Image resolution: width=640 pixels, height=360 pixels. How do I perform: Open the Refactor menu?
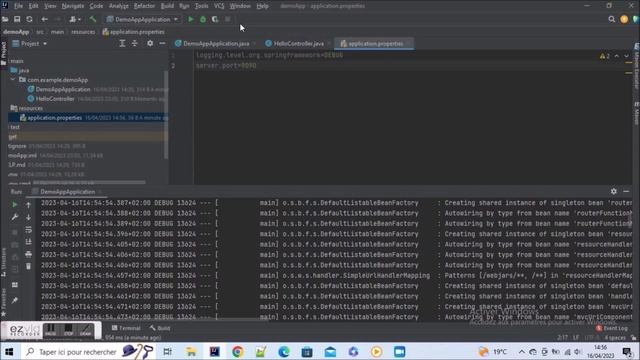[x=144, y=6]
